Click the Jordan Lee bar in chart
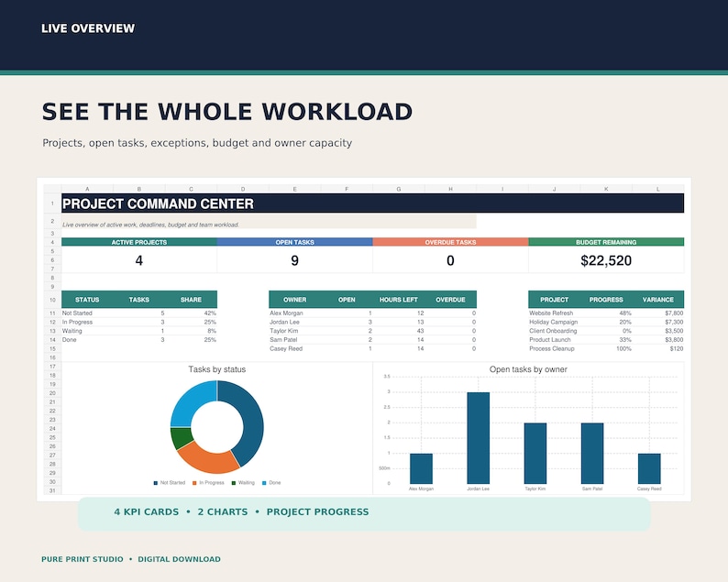728x582 pixels. (479, 438)
